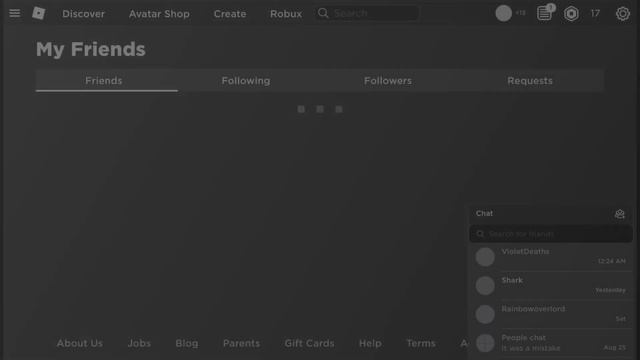640x360 pixels.
Task: Click Shark avatar thumbnail in chat
Action: [x=485, y=285]
